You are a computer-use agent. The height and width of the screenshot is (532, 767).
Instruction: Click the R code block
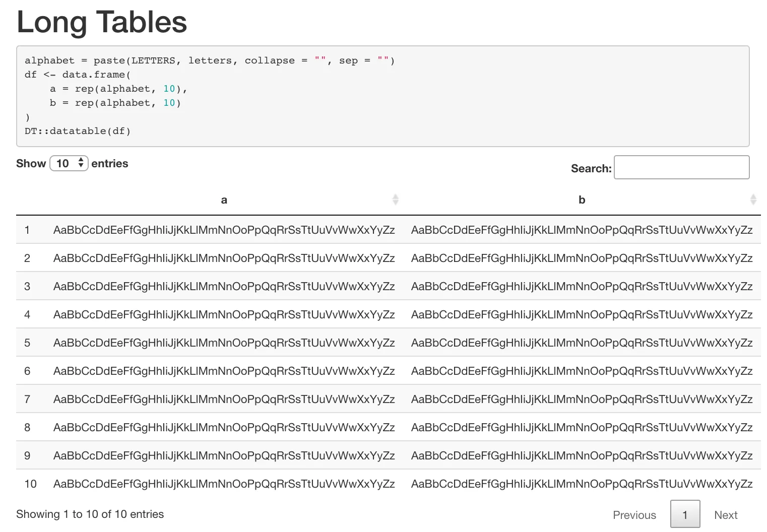382,96
